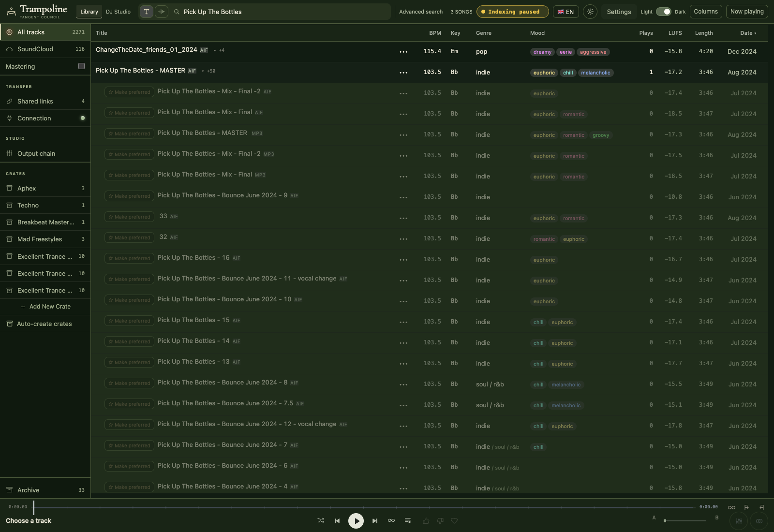
Task: Click the overlapping circles crossfade icon
Action: coord(759,521)
